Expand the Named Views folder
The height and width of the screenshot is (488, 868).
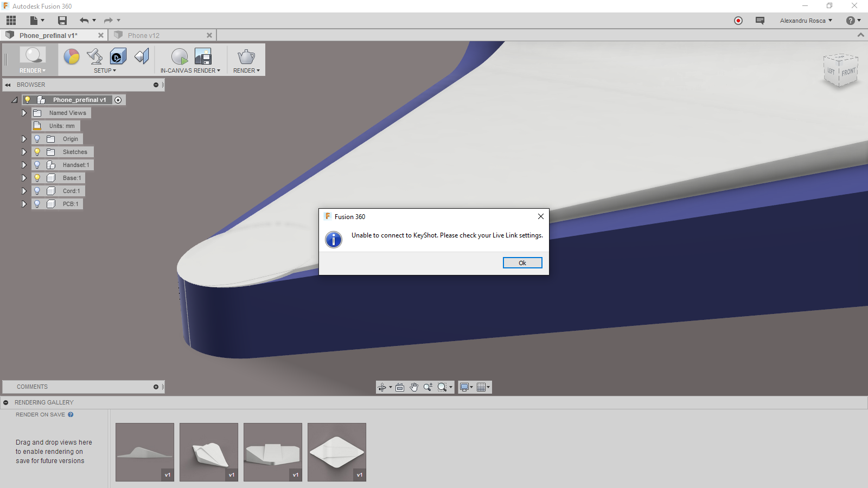coord(24,112)
